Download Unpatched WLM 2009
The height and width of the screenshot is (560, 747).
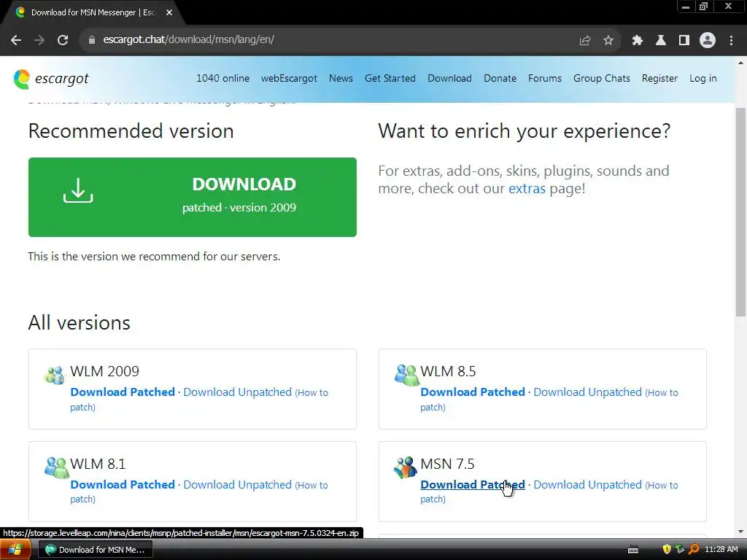[237, 392]
